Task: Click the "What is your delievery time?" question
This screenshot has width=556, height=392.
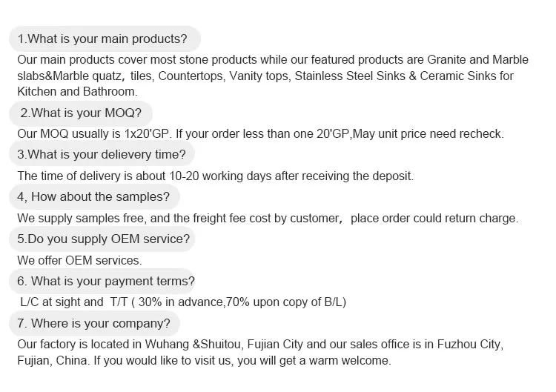Action: 102,155
